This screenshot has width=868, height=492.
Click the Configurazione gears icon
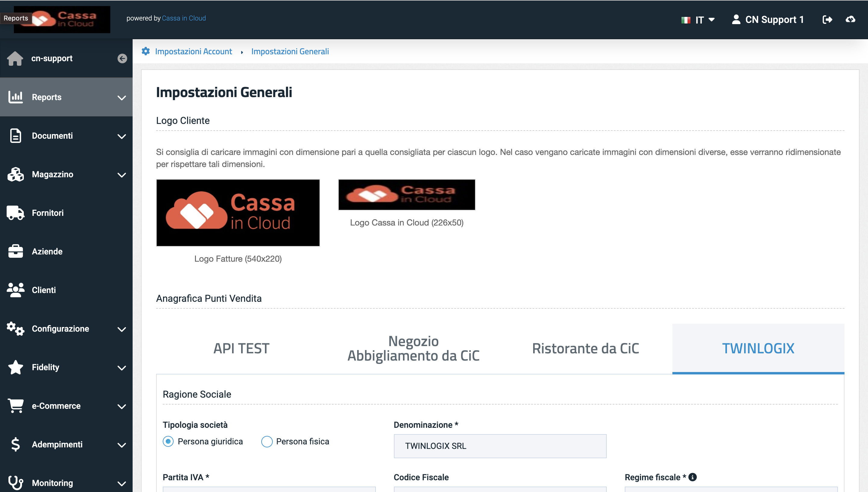click(16, 328)
